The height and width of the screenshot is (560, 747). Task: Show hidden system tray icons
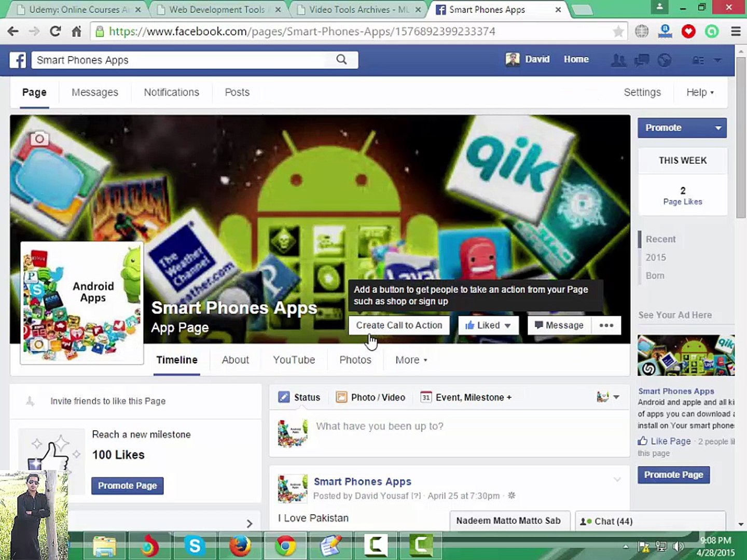pos(626,547)
